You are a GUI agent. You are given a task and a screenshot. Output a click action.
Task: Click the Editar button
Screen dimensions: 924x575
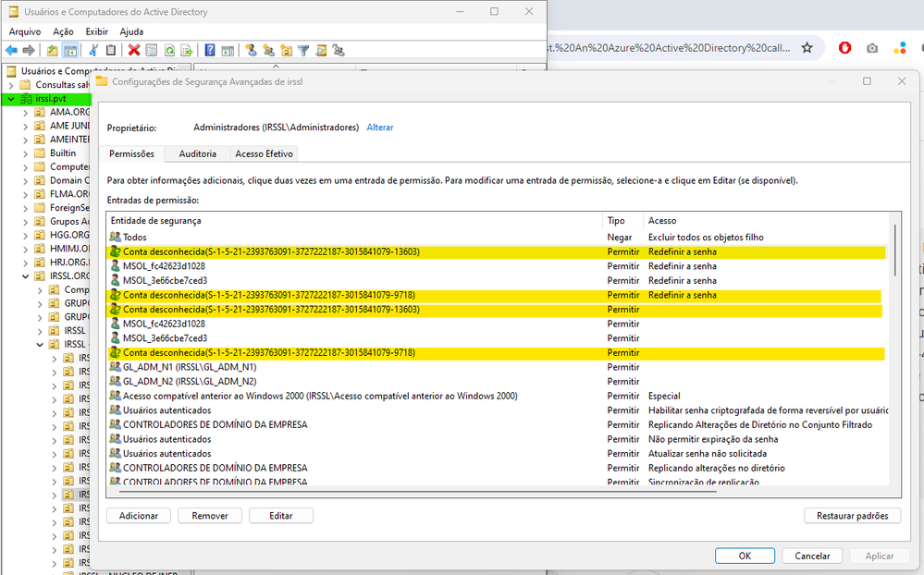pos(281,516)
